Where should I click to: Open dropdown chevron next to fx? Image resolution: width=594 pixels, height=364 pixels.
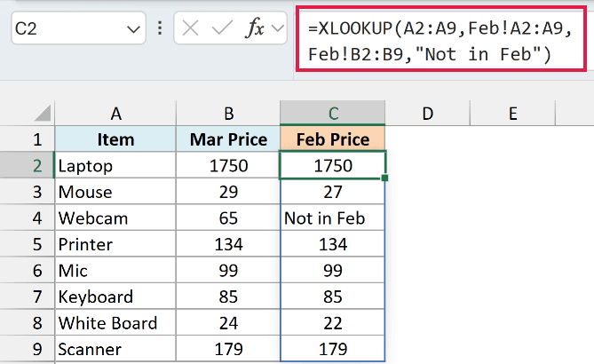[278, 28]
